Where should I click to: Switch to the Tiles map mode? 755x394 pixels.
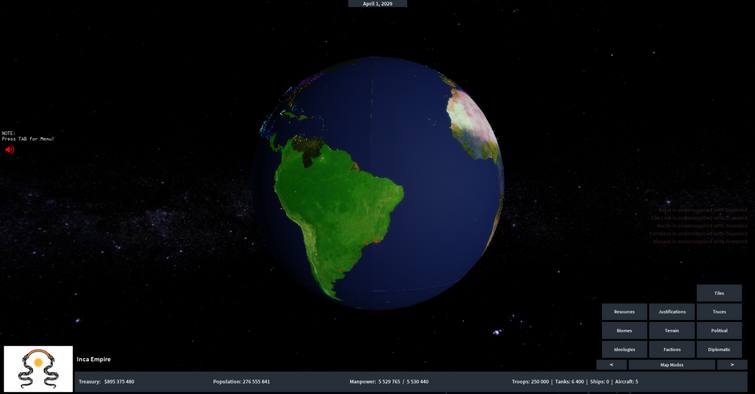click(719, 293)
